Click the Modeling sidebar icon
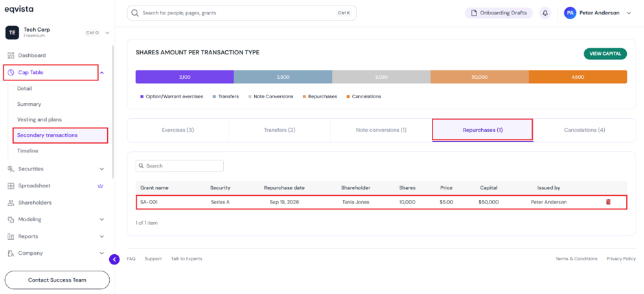This screenshot has height=294, width=644. coord(11,220)
